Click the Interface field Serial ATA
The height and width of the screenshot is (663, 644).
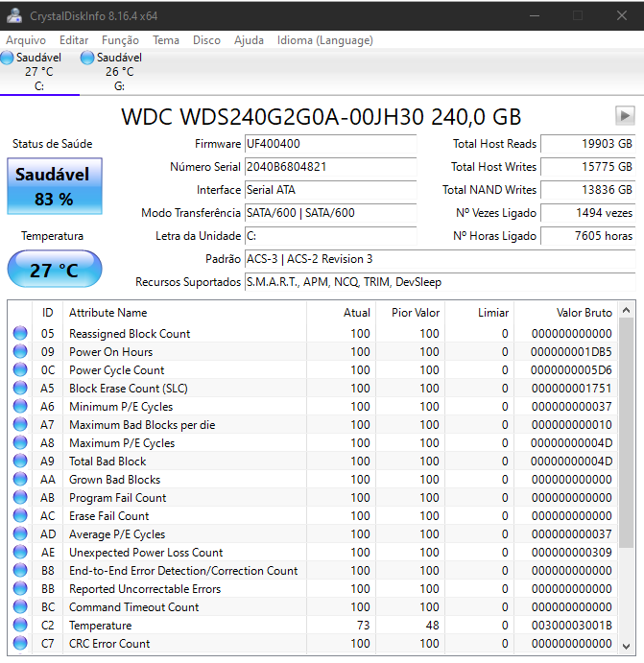tap(331, 190)
